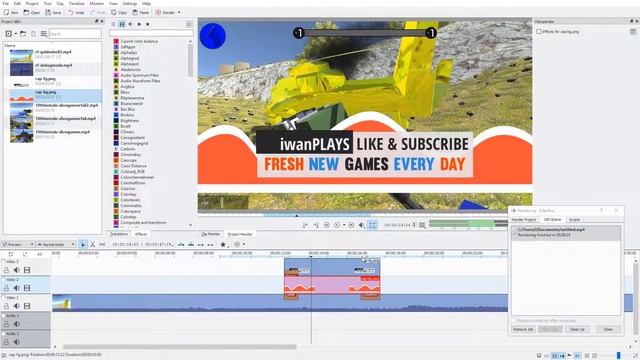This screenshot has width=640, height=360.
Task: Toggle lock on the Audio 1 track
Action: click(6, 324)
